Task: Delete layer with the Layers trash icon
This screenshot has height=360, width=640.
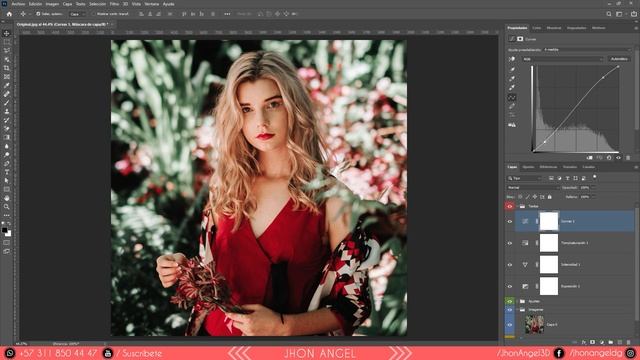Action: coord(629,342)
